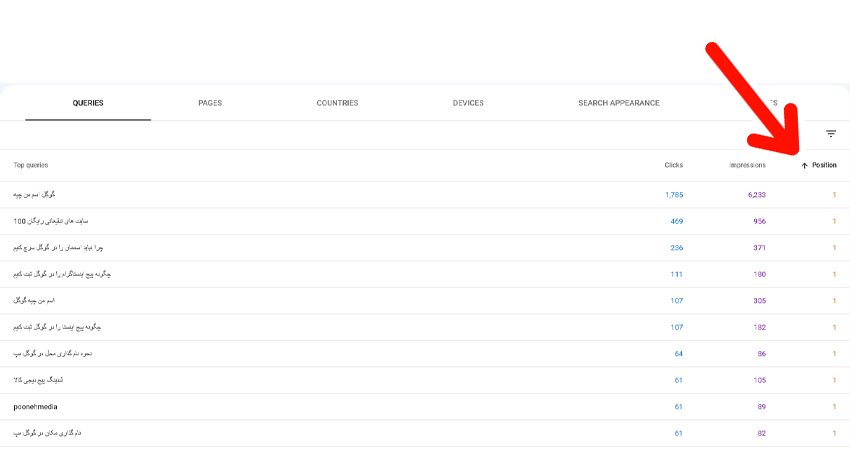Click the 64 clicks value
The height and width of the screenshot is (450, 850).
click(679, 353)
